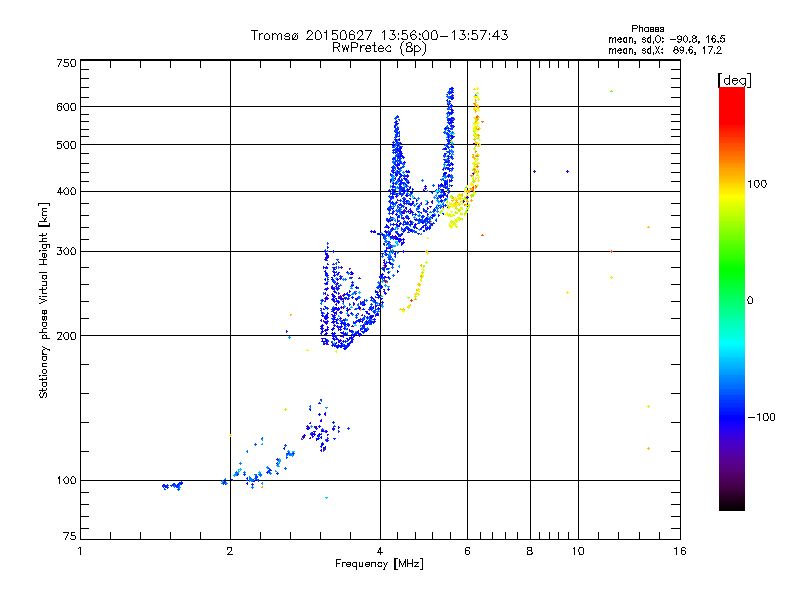Viewport: 800px width, 600px height.
Task: Click the 'mean, sd,O: -90.8, 16.5' line
Action: pyautogui.click(x=666, y=39)
